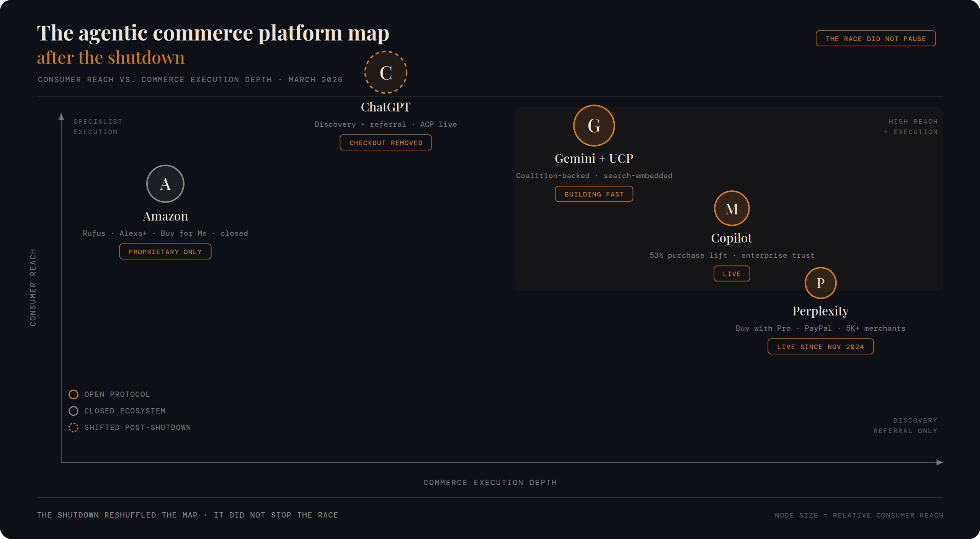
Task: Click the Shifted Post-Shutdown dashed legend circle
Action: coord(73,427)
